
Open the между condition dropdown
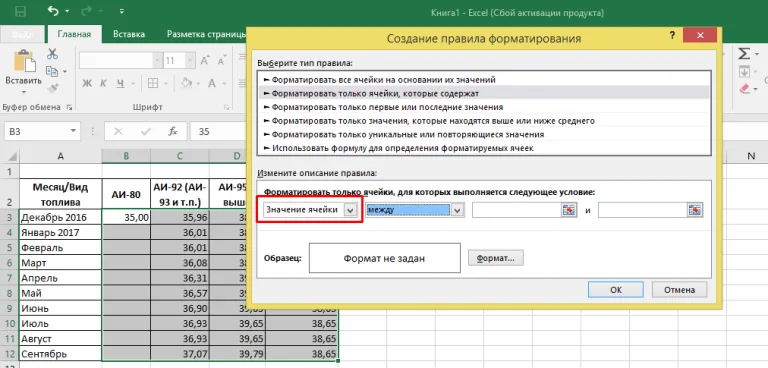pos(458,210)
